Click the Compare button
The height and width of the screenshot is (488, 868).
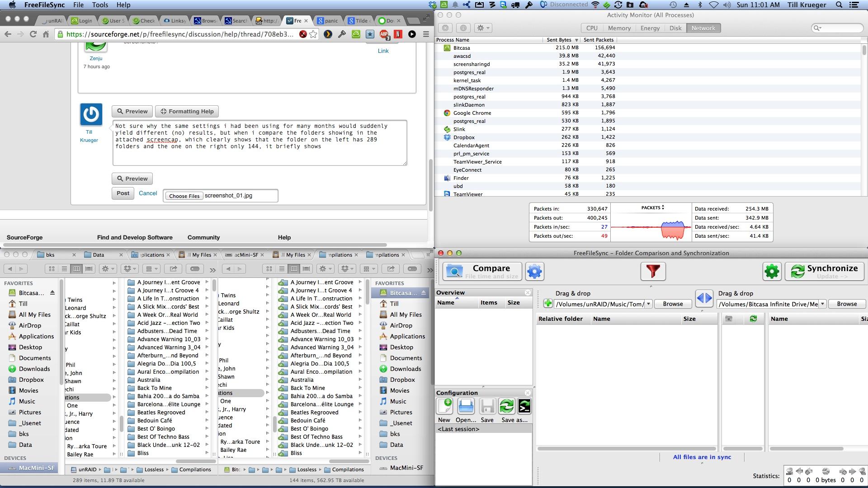pos(482,272)
